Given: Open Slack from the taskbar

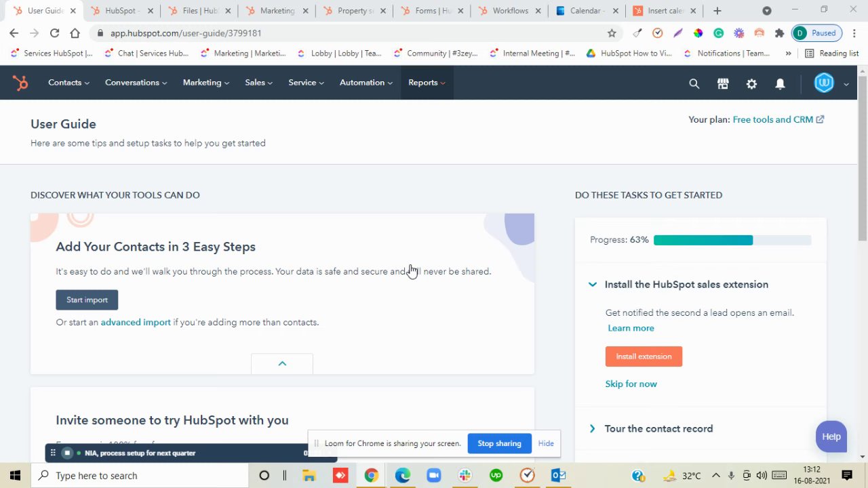Looking at the screenshot, I should [465, 475].
